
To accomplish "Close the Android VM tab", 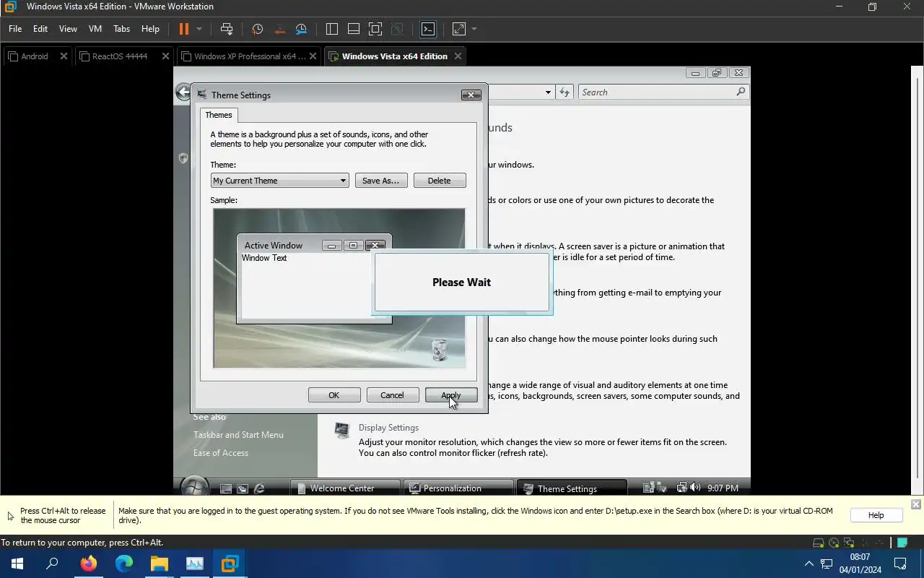I will pyautogui.click(x=64, y=56).
